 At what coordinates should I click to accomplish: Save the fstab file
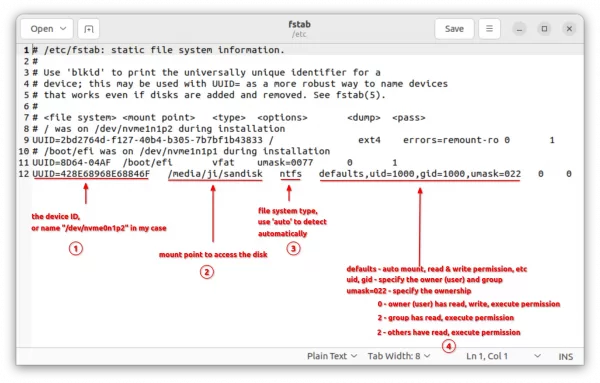click(454, 29)
